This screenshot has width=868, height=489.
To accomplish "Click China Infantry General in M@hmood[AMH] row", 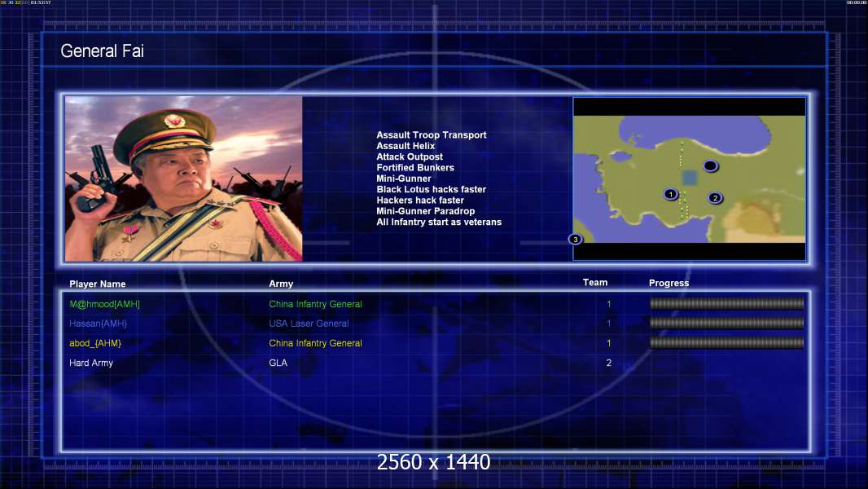I will 316,304.
